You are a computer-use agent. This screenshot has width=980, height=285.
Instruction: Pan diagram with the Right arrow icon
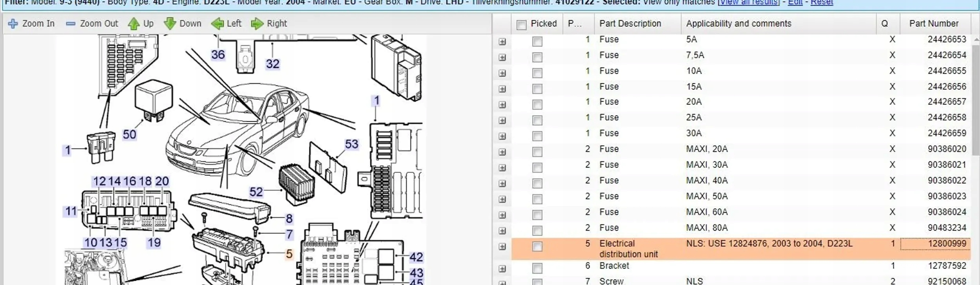(257, 24)
